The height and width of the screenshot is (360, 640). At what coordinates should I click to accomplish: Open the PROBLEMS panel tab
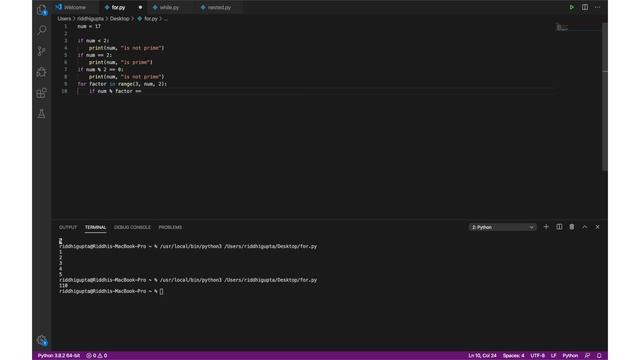point(170,227)
